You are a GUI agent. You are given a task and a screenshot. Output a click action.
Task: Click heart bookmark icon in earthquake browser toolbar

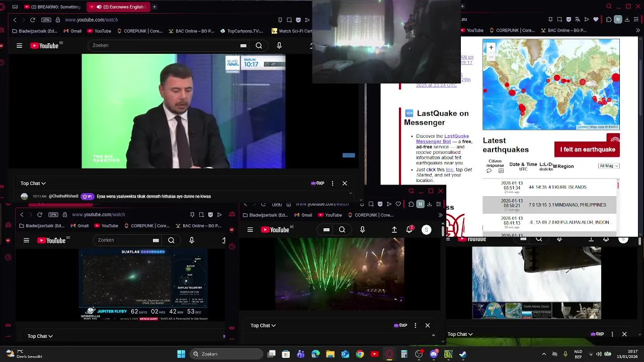(596, 20)
